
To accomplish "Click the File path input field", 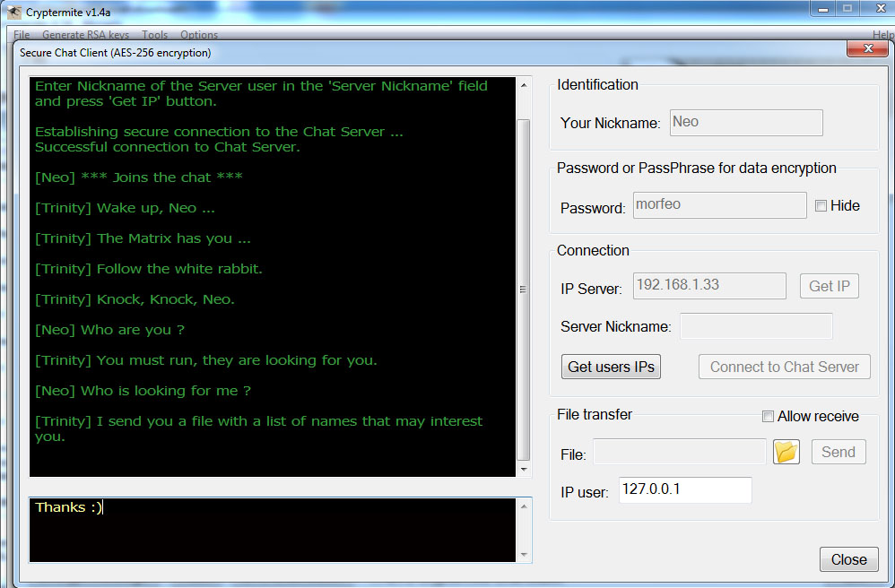I will pos(679,452).
